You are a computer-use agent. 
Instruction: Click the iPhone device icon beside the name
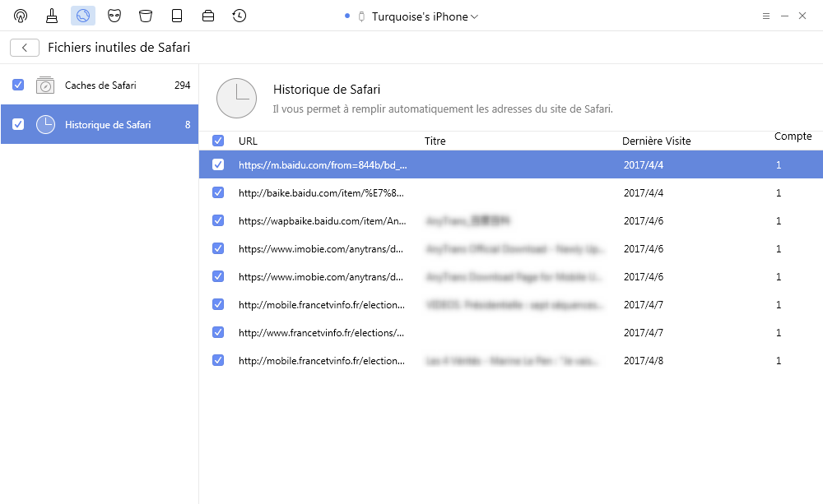361,16
